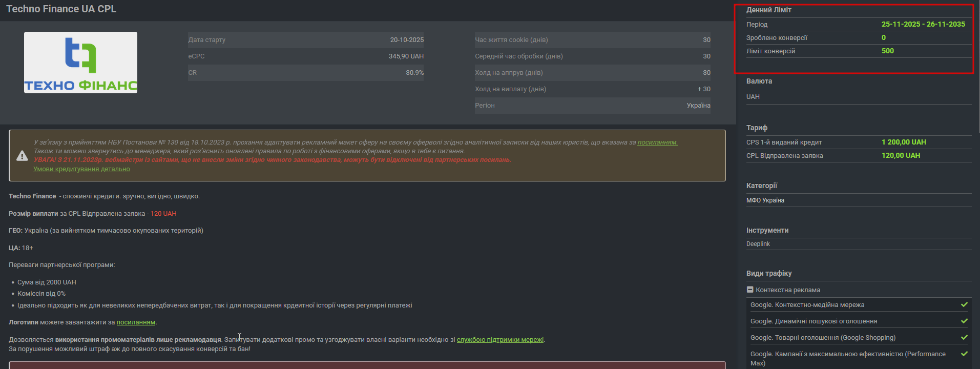Click the 'Переваги партнерської програми:' line

coord(62,265)
